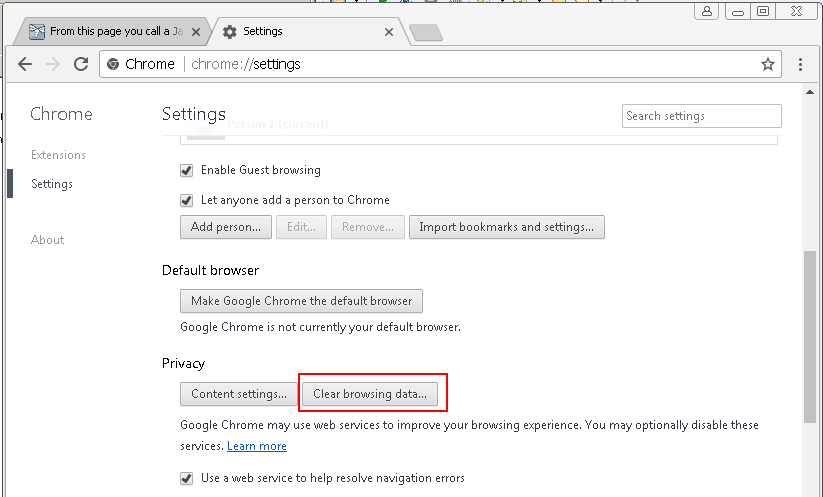The width and height of the screenshot is (823, 497).
Task: Click the Privacy section heading
Action: (x=183, y=364)
